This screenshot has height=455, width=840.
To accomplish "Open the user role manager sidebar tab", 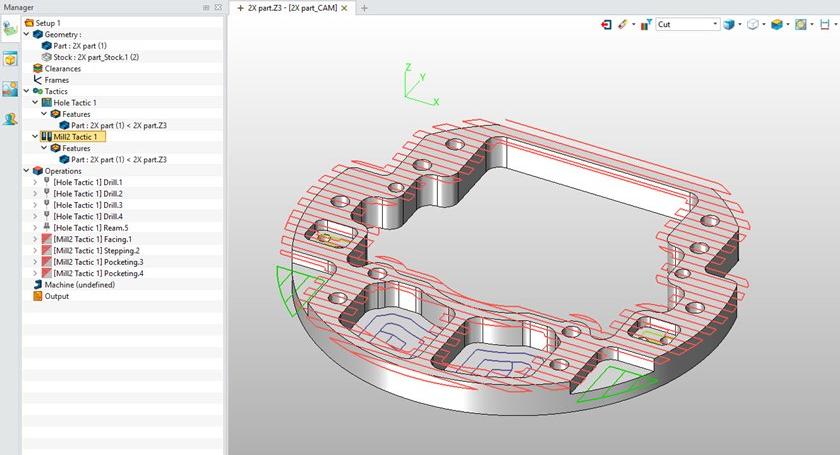I will click(10, 118).
